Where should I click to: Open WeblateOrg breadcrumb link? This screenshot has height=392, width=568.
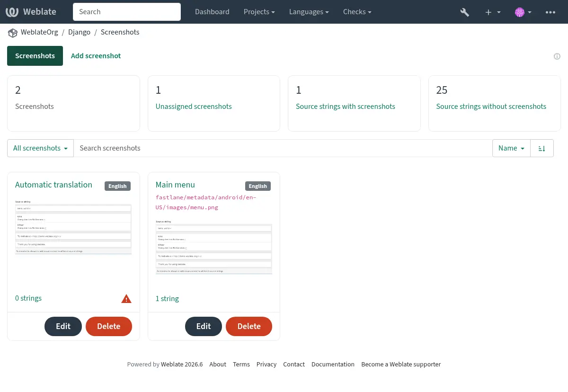coord(39,32)
